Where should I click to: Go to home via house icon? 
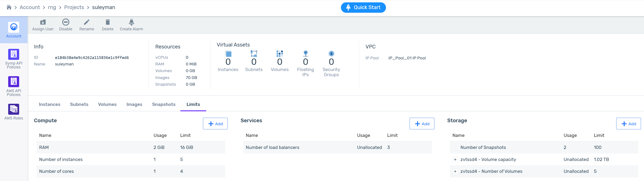9,7
